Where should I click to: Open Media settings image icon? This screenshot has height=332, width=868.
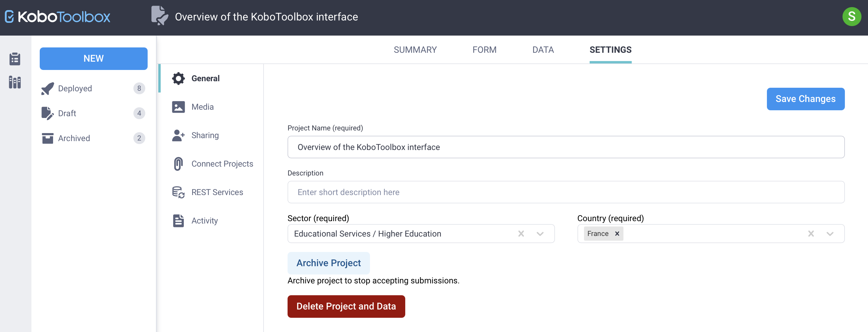(178, 107)
